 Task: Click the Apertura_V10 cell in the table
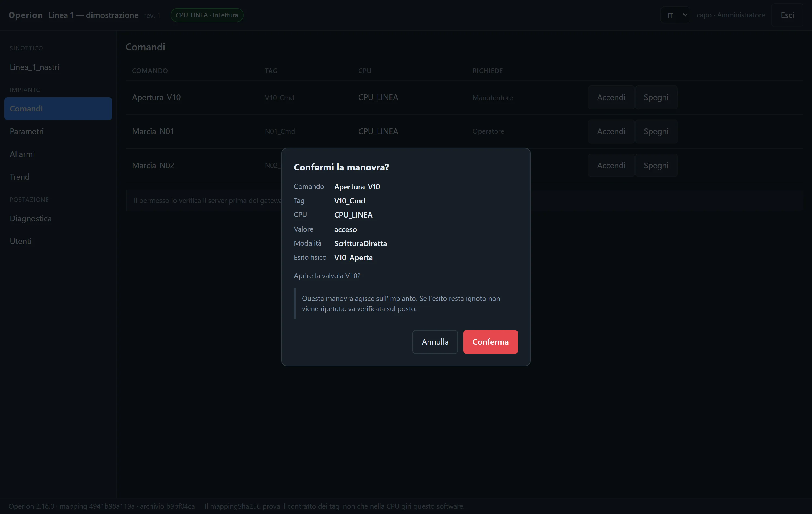[x=156, y=97]
